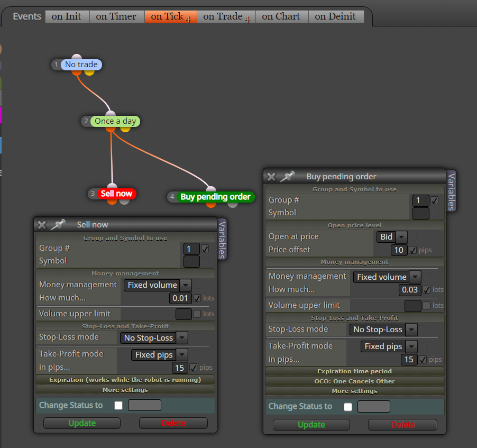
Task: Click orange output dot of Sell now block
Action: pyautogui.click(x=112, y=202)
